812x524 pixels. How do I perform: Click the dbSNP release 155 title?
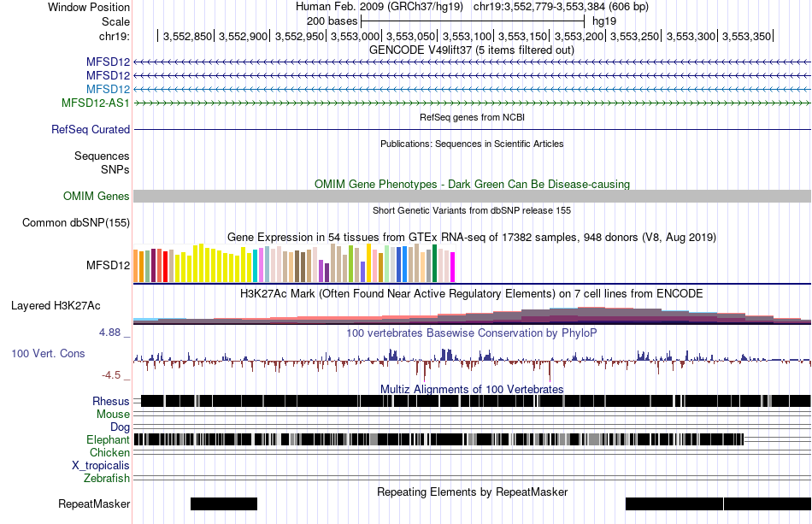pos(472,211)
